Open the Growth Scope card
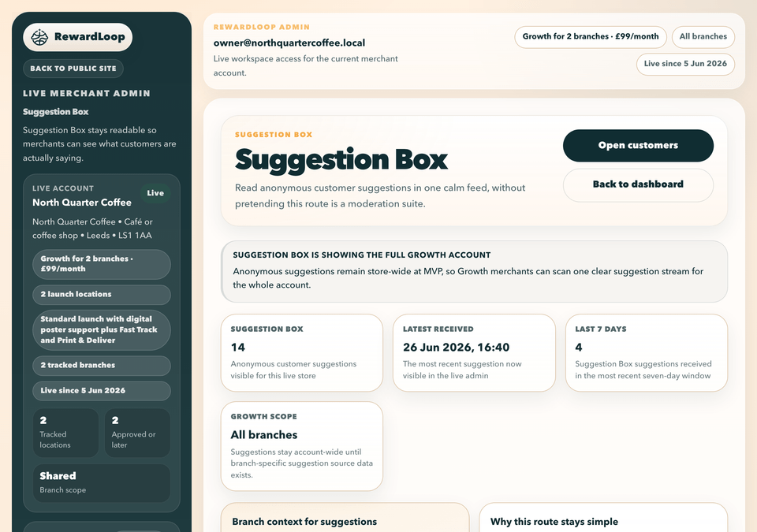Image resolution: width=757 pixels, height=532 pixels. (302, 446)
